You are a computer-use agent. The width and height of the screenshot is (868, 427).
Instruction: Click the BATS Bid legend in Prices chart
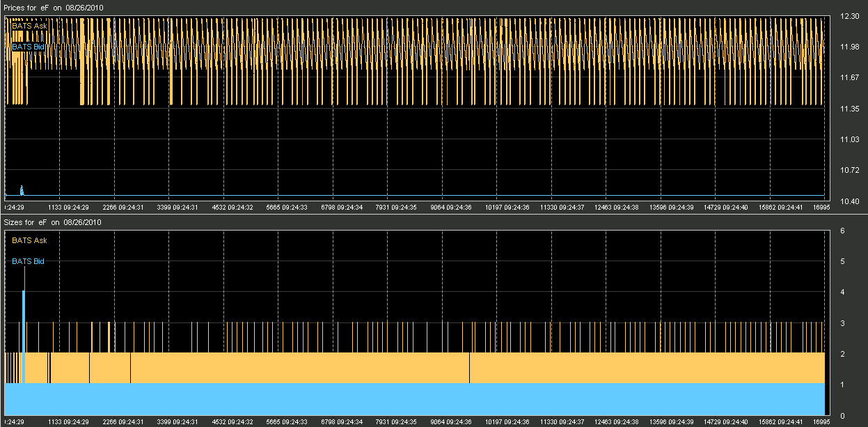tap(29, 47)
